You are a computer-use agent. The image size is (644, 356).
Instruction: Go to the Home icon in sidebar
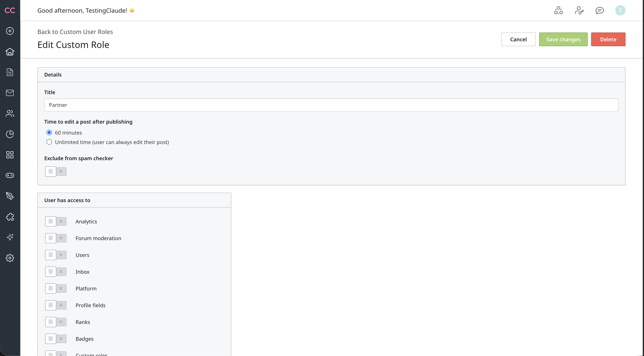point(10,52)
